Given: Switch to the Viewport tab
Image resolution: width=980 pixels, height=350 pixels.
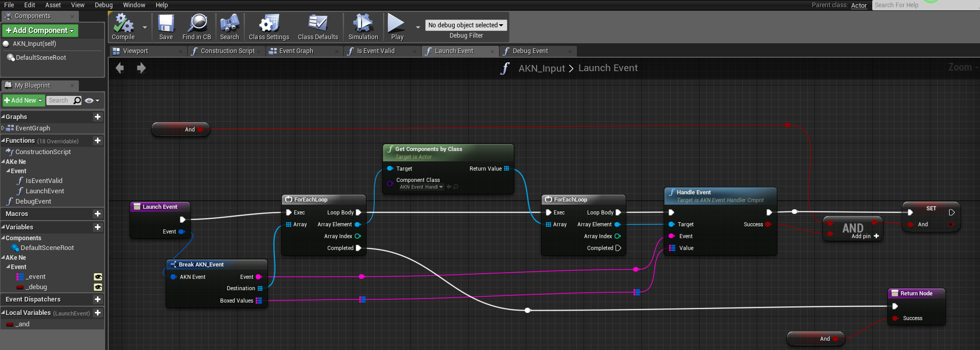Looking at the screenshot, I should 147,51.
